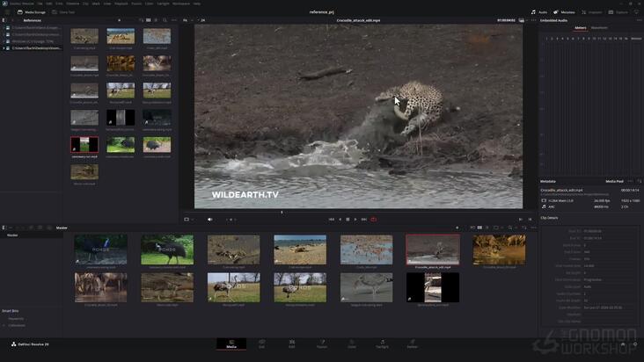
Task: Toggle the media pool bin list icon
Action: tap(4, 228)
